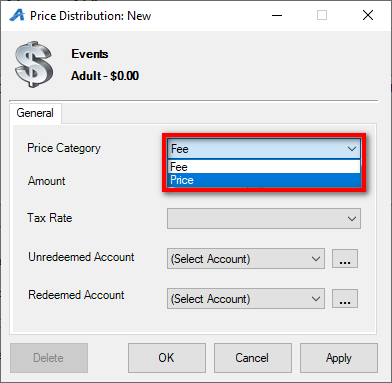Close the Price Distribution window
Screen dimensions: 392x383
coord(368,15)
